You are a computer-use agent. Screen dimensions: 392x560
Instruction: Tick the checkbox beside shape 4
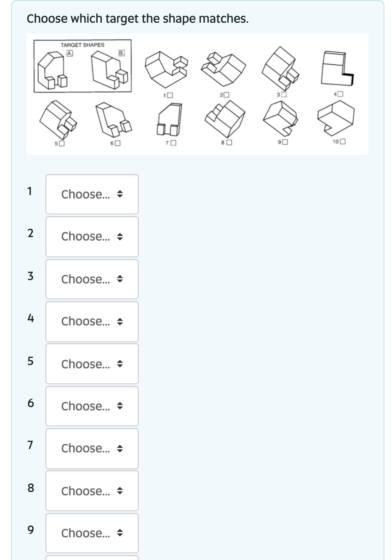340,94
